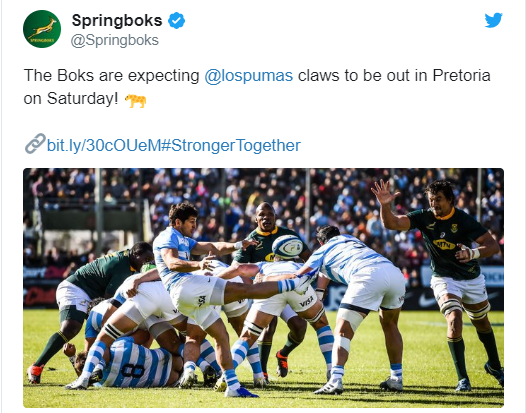Click the bald Springbok player's face

[x=265, y=216]
